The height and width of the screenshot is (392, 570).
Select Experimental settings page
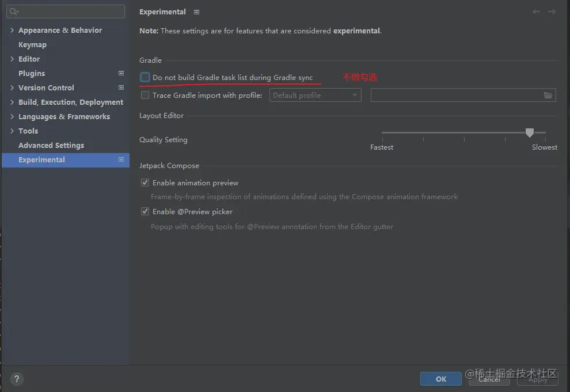point(66,160)
